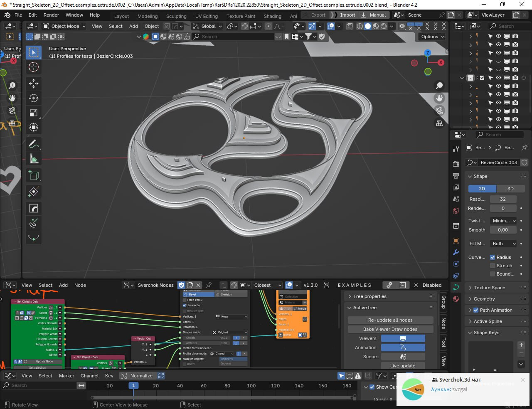
Task: Switch viewport to rendered shading
Action: pos(384,26)
